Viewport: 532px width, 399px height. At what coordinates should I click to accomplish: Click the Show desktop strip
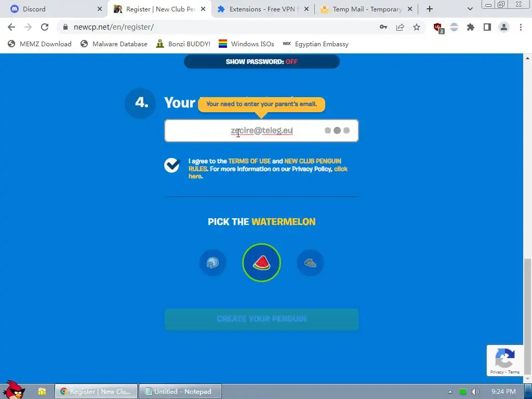click(x=528, y=392)
